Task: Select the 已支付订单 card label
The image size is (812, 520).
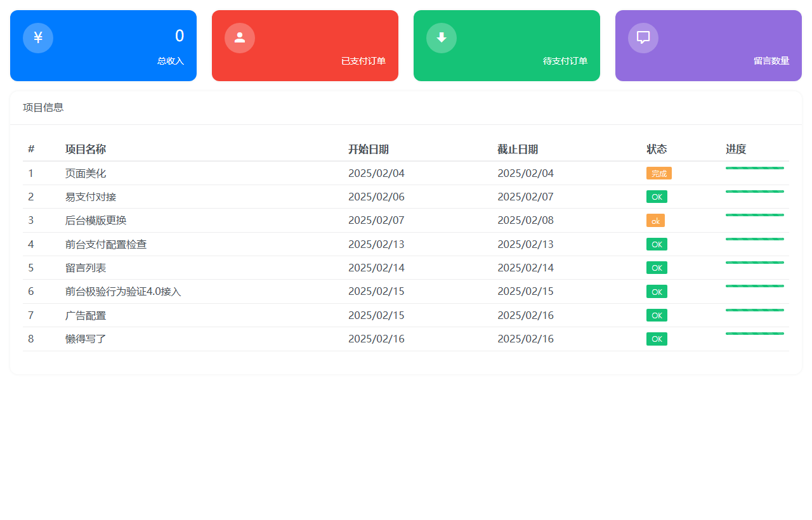Action: tap(363, 61)
